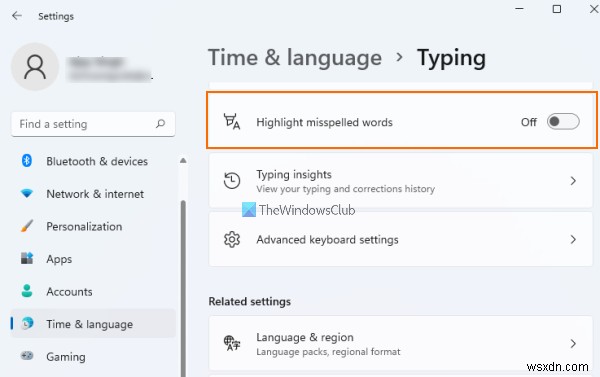
Task: Click the Off label beside the toggle
Action: tap(528, 122)
